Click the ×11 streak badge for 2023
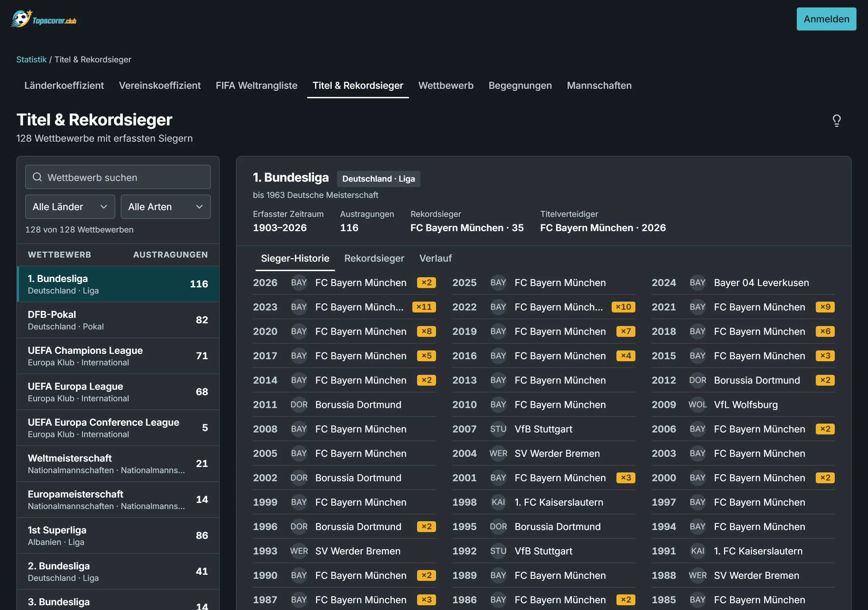Viewport: 868px width, 610px height. click(x=424, y=307)
